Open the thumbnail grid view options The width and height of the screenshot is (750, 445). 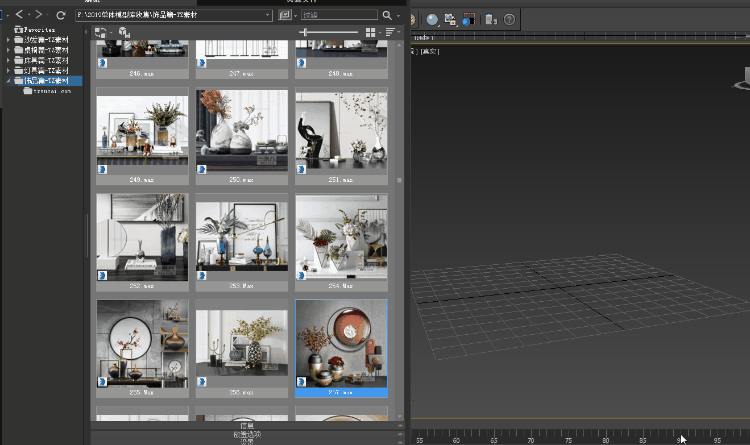(371, 33)
